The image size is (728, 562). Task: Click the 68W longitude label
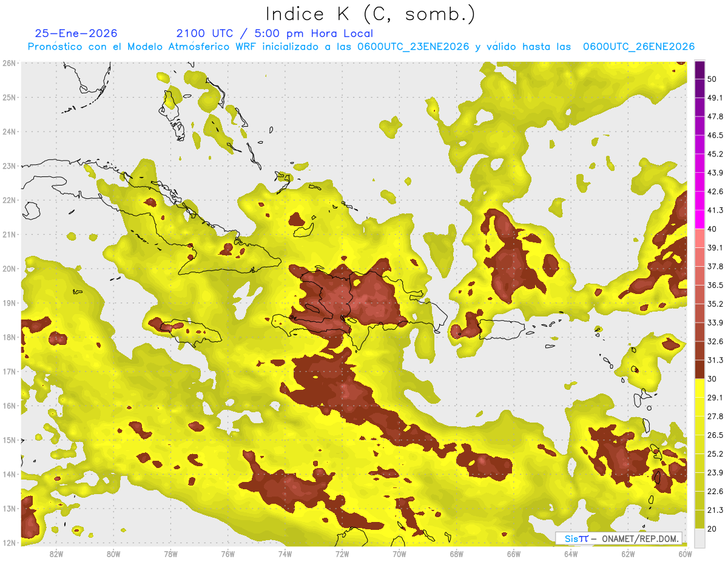click(457, 554)
